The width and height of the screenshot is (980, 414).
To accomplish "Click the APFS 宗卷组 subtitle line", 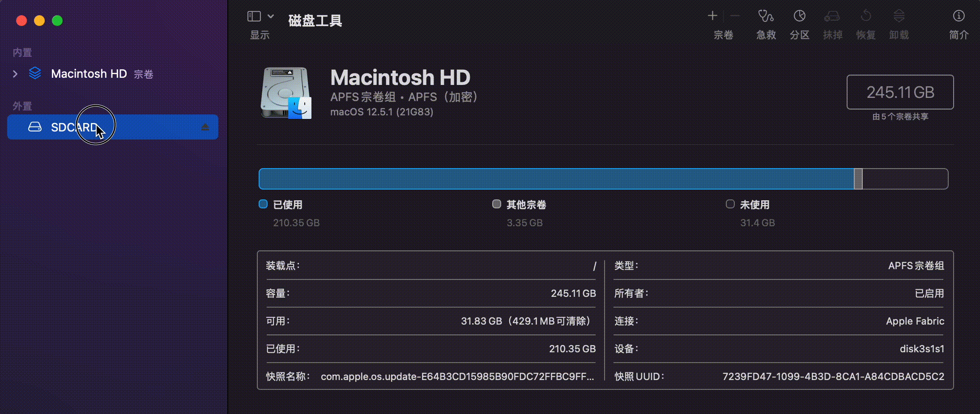I will [404, 97].
